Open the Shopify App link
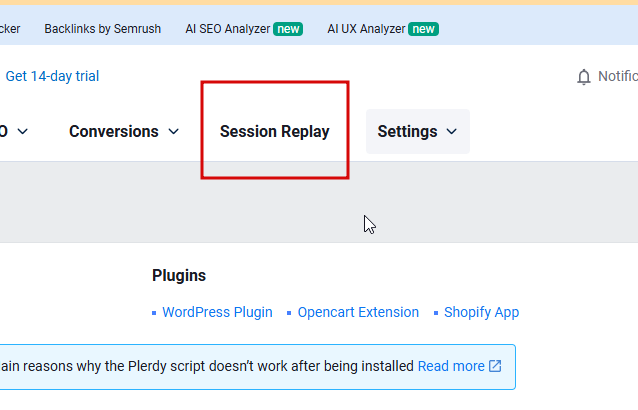638x410 pixels. click(x=481, y=312)
